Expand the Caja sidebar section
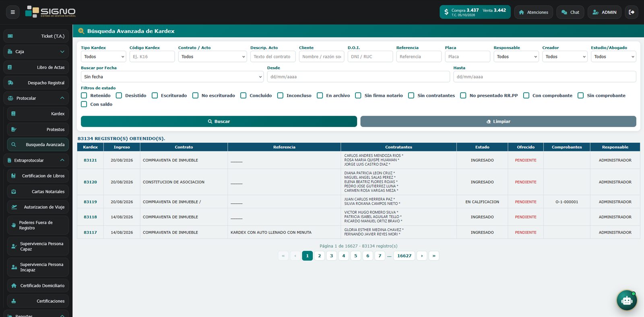Image resolution: width=644 pixels, height=317 pixels. 36,52
